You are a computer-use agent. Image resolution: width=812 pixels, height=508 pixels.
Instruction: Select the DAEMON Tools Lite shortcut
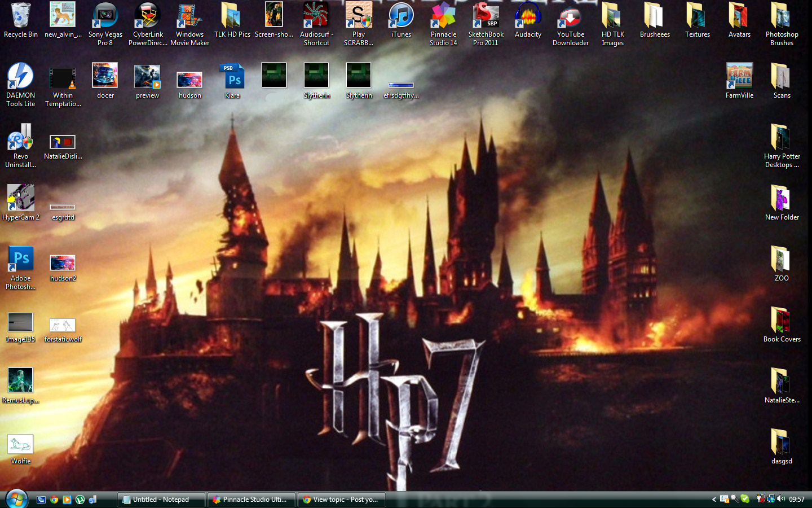coord(20,77)
